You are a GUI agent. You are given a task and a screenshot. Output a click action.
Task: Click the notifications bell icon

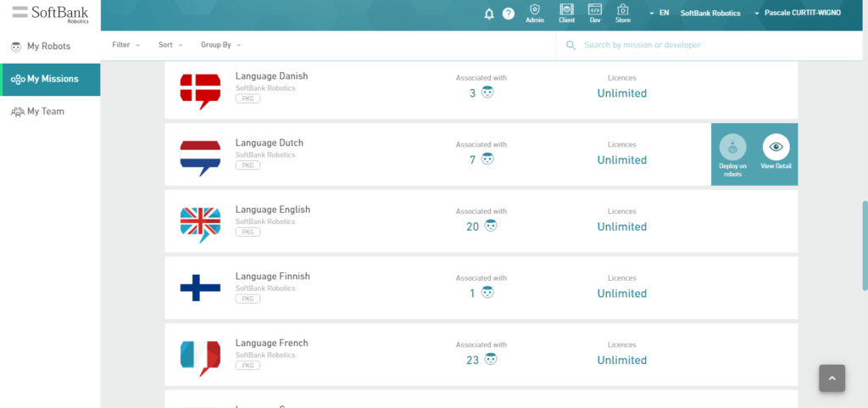click(x=489, y=14)
